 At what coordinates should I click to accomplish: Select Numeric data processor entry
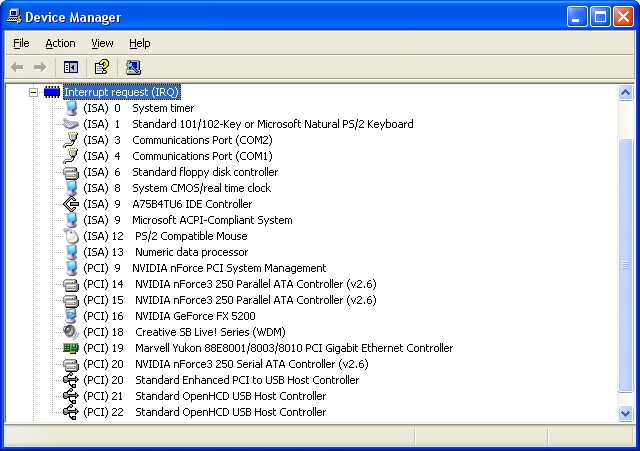(x=166, y=252)
